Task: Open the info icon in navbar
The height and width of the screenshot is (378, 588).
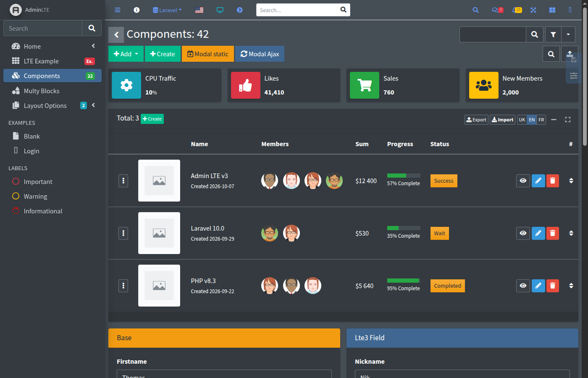Action: point(136,10)
